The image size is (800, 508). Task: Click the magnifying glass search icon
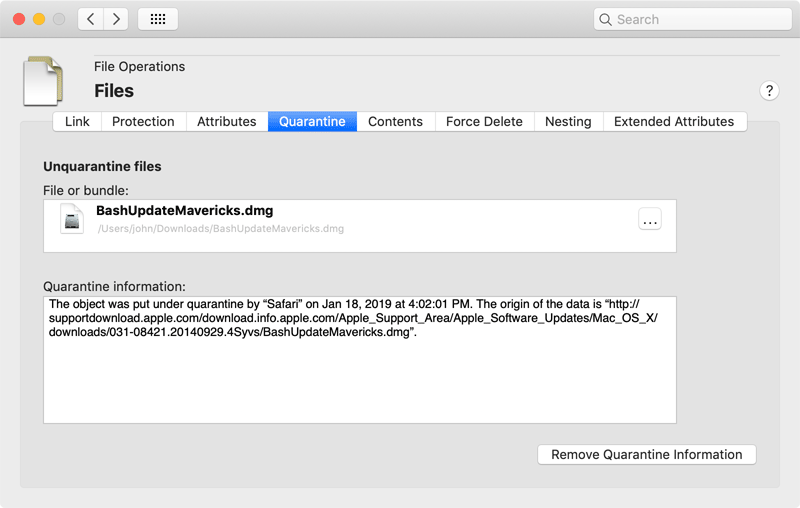point(605,19)
